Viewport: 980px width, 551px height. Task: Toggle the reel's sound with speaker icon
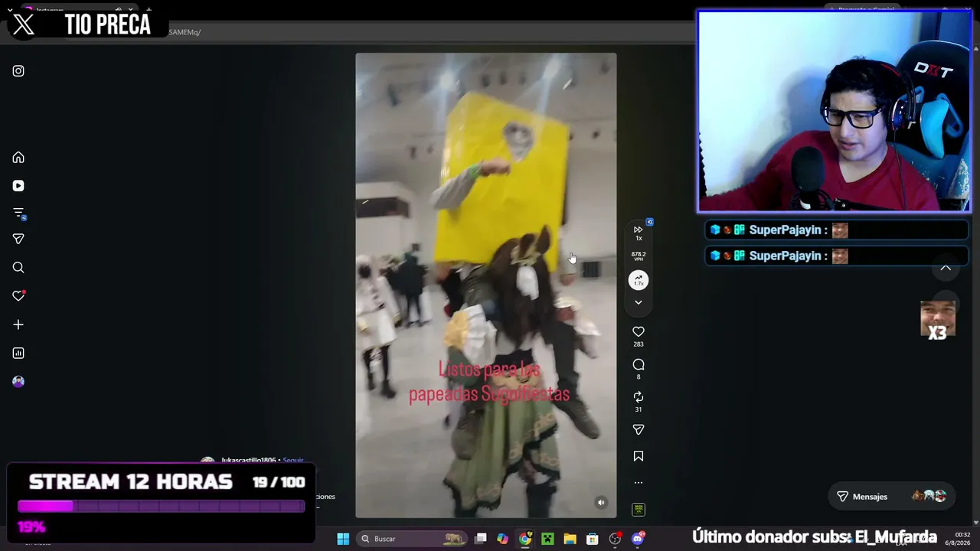[601, 503]
